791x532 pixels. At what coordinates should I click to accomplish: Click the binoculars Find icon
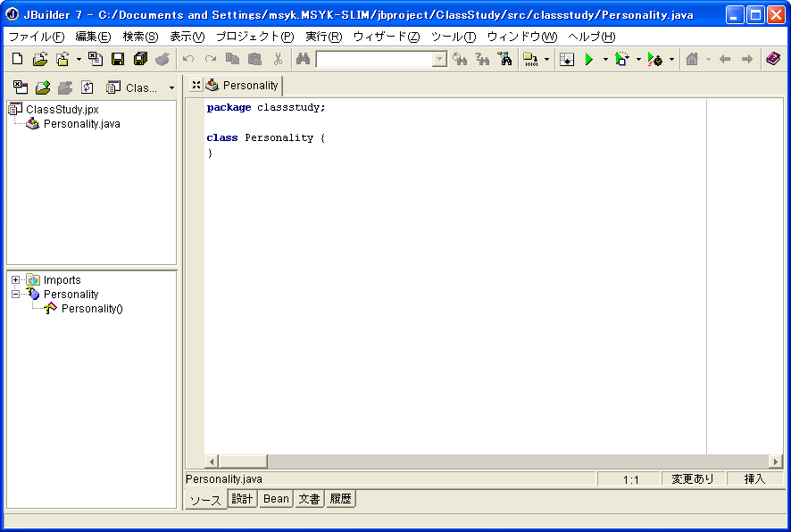(x=303, y=60)
